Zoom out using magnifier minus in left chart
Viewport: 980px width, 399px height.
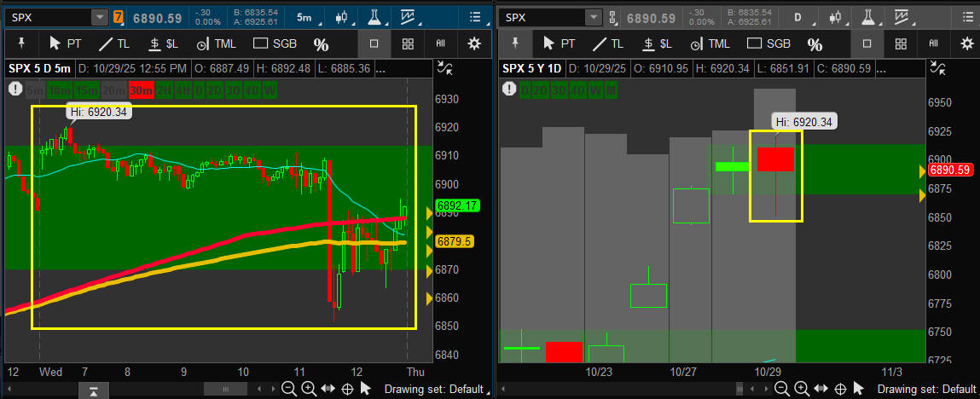(x=289, y=389)
